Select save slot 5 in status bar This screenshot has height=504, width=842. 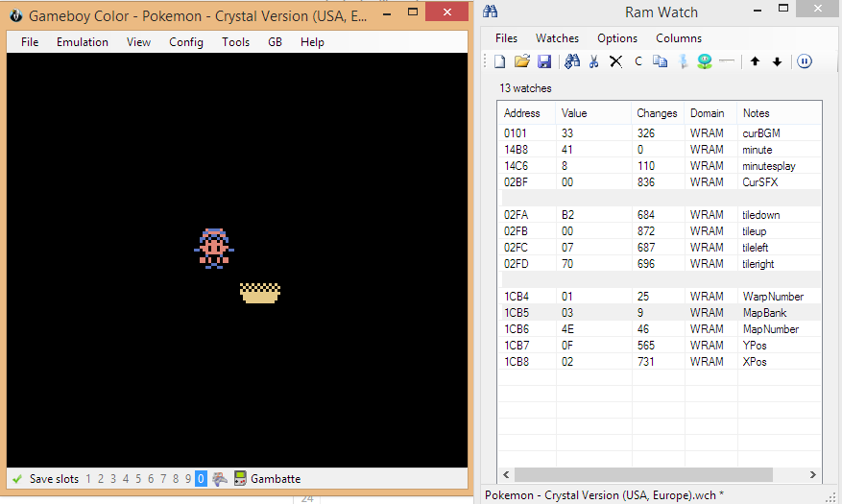coord(139,478)
